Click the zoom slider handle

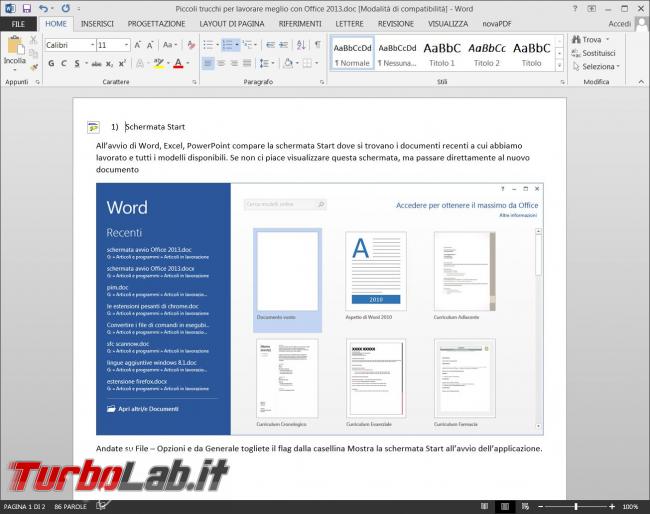[576, 507]
